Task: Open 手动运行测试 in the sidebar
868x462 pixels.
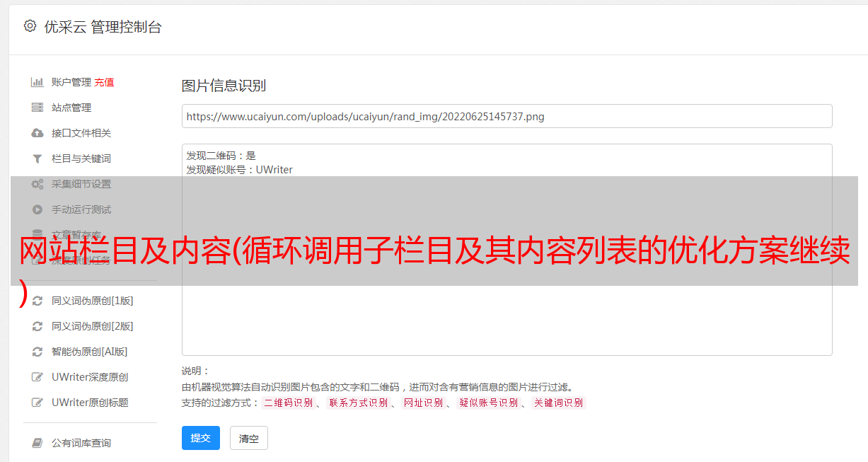Action: [81, 209]
